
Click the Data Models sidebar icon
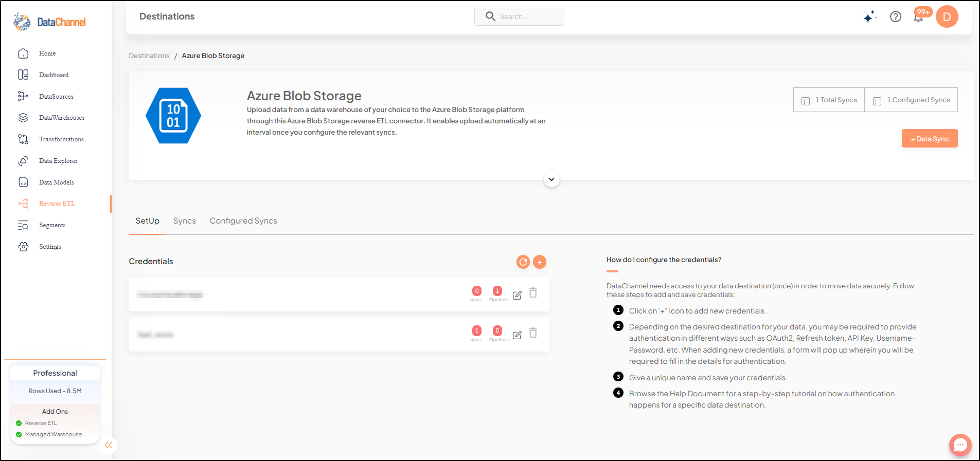coord(23,182)
